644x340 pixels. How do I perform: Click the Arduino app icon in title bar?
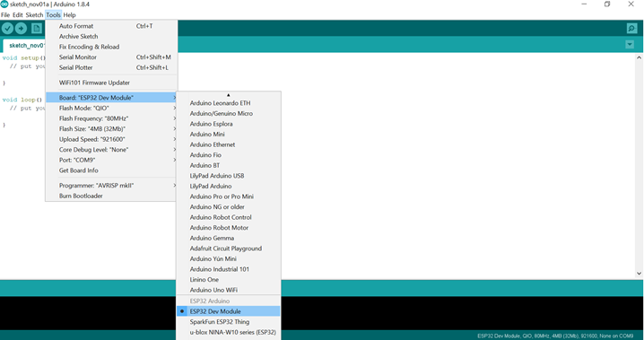point(4,4)
